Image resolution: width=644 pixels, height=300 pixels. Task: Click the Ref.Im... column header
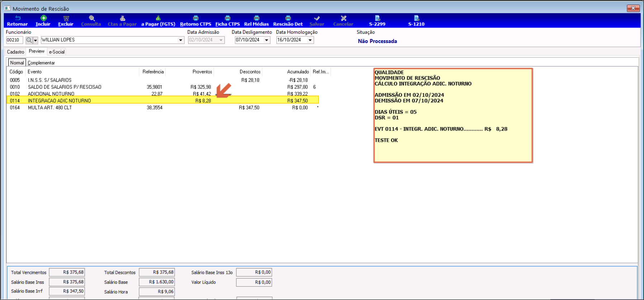coord(321,72)
